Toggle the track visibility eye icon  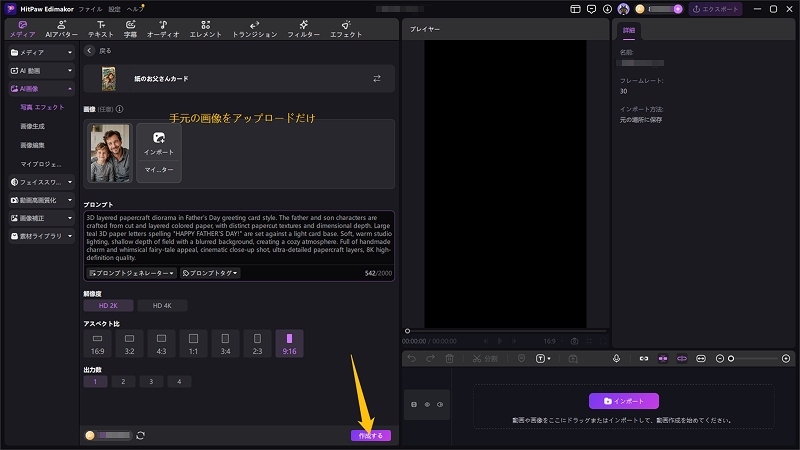coord(427,405)
